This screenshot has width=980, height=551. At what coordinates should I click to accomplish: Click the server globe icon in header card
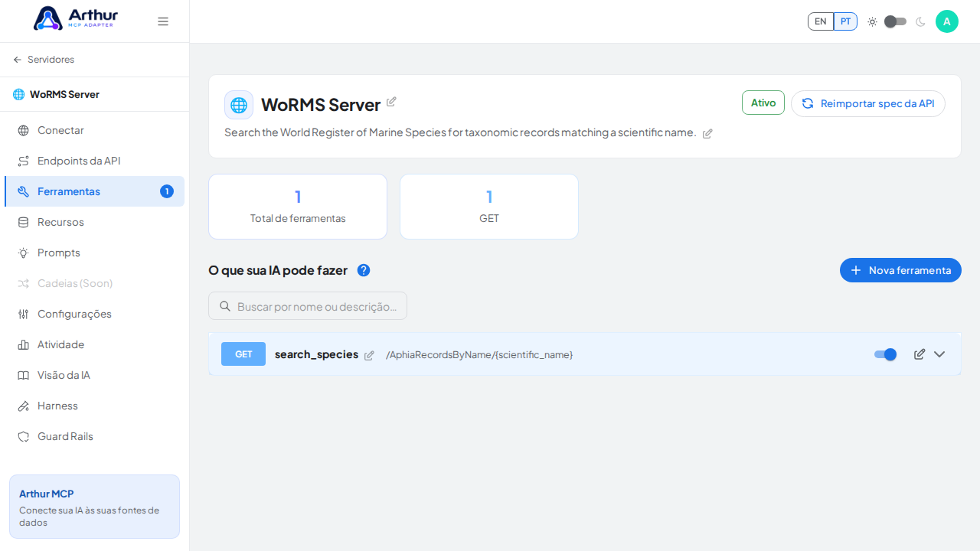pyautogui.click(x=239, y=105)
